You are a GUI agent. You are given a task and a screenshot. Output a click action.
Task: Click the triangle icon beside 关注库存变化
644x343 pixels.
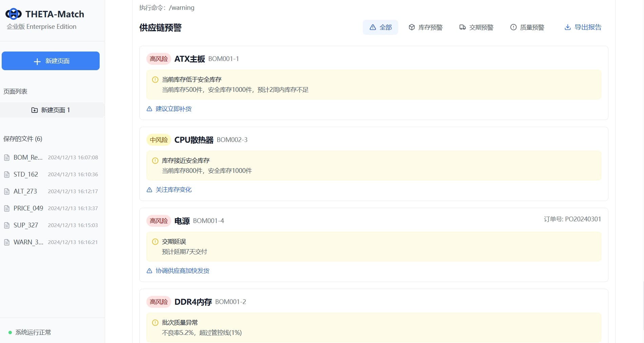[149, 190]
